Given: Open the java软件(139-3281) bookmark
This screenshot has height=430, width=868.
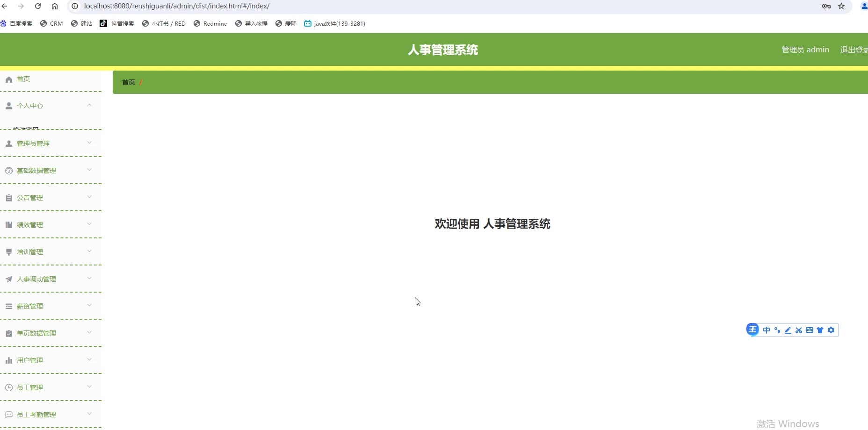Looking at the screenshot, I should point(335,23).
